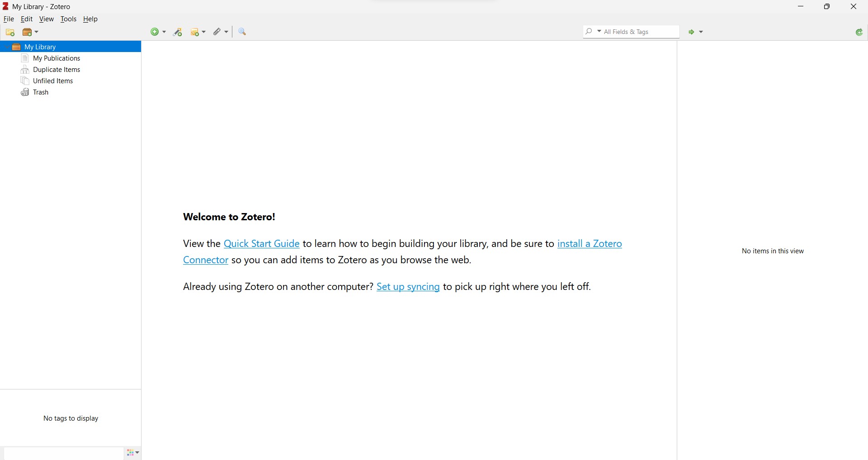Click the Sync with zotero.org icon
868x460 pixels.
click(859, 33)
